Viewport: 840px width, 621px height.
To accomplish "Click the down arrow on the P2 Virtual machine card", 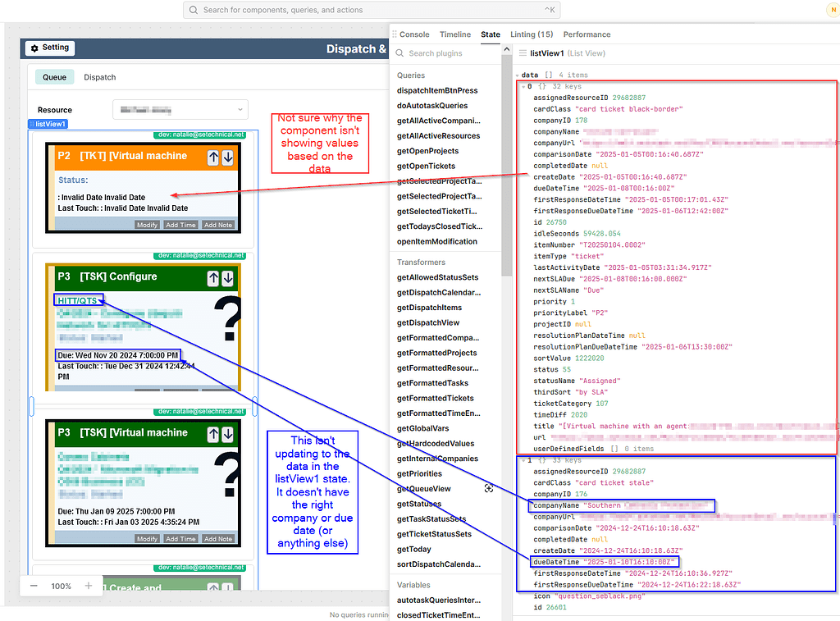I will 228,156.
